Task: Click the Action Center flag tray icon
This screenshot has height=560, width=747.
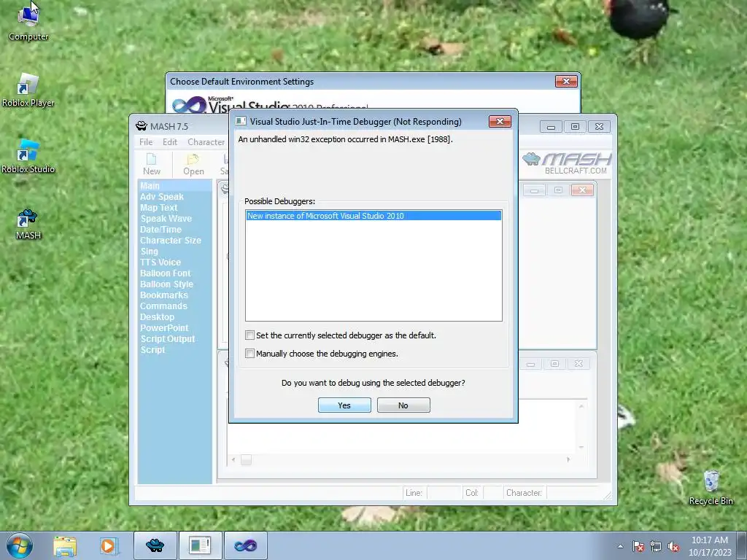Action: (638, 546)
